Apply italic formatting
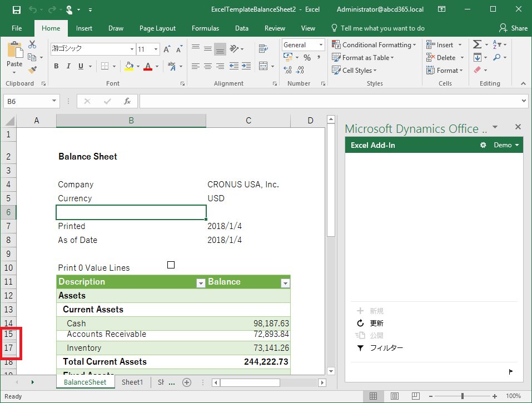 coord(68,66)
